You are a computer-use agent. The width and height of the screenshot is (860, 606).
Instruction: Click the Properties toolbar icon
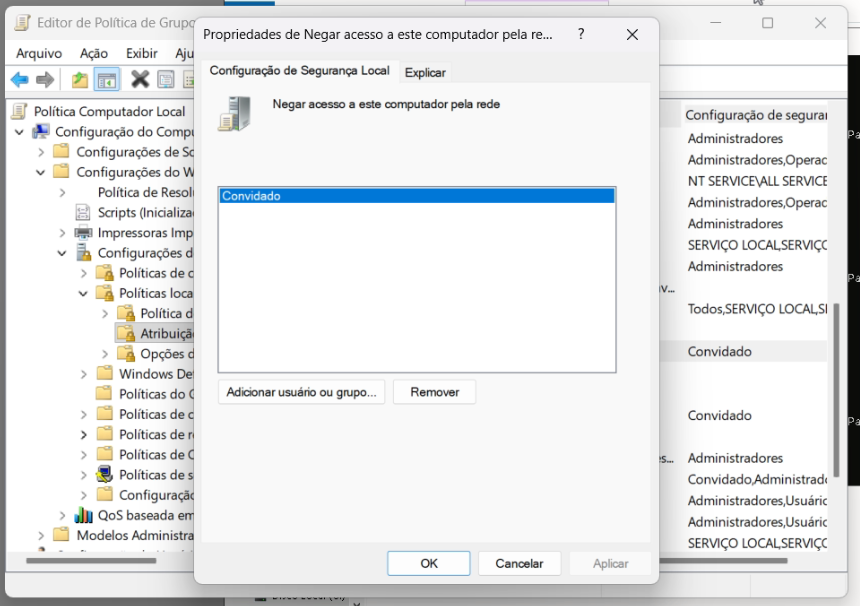(x=165, y=79)
